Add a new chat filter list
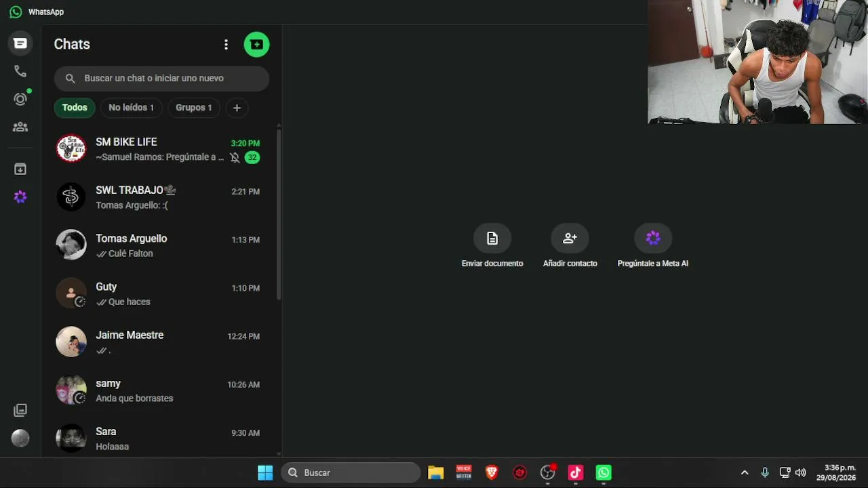The width and height of the screenshot is (868, 488). click(237, 107)
